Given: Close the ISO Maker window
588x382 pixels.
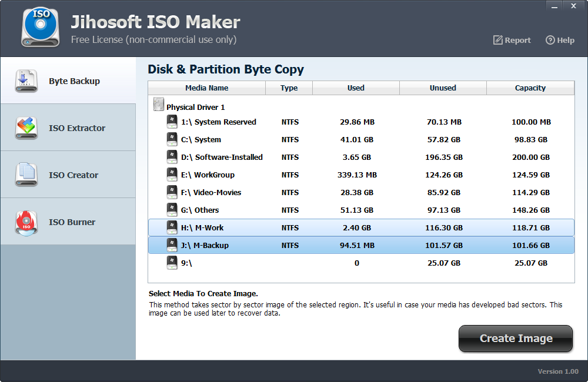Looking at the screenshot, I should (x=573, y=6).
